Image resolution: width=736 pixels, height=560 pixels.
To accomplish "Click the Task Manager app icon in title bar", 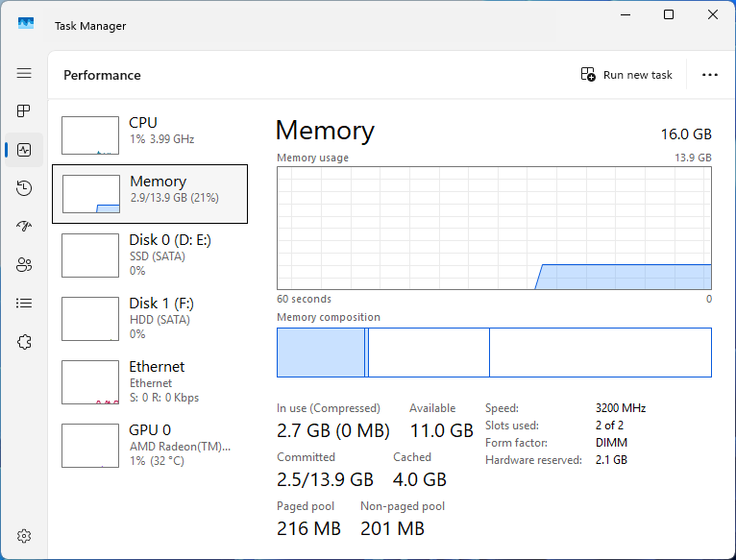I will (x=26, y=22).
